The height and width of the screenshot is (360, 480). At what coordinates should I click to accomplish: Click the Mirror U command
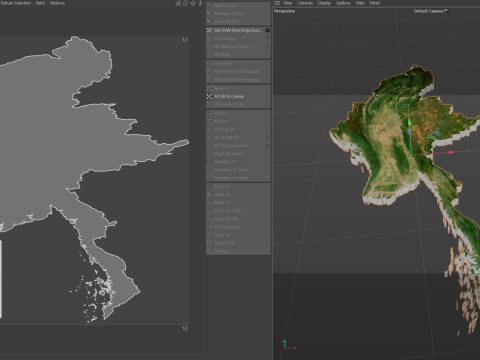tap(238, 113)
